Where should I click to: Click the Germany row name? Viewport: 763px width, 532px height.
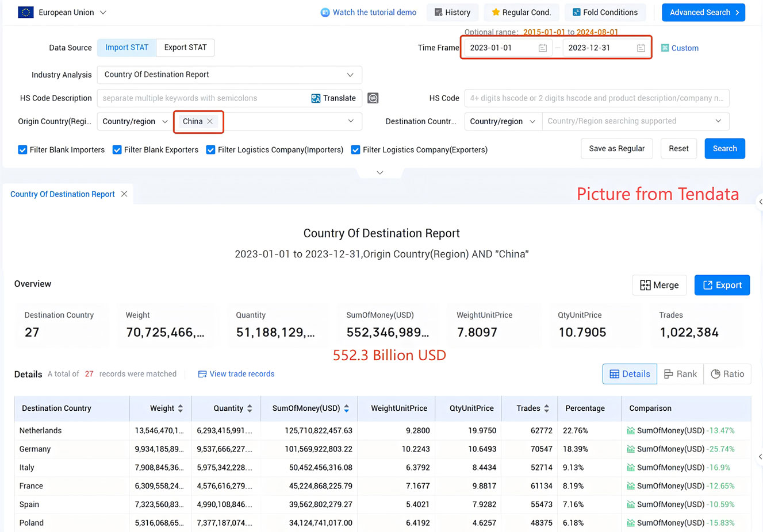[x=35, y=449]
